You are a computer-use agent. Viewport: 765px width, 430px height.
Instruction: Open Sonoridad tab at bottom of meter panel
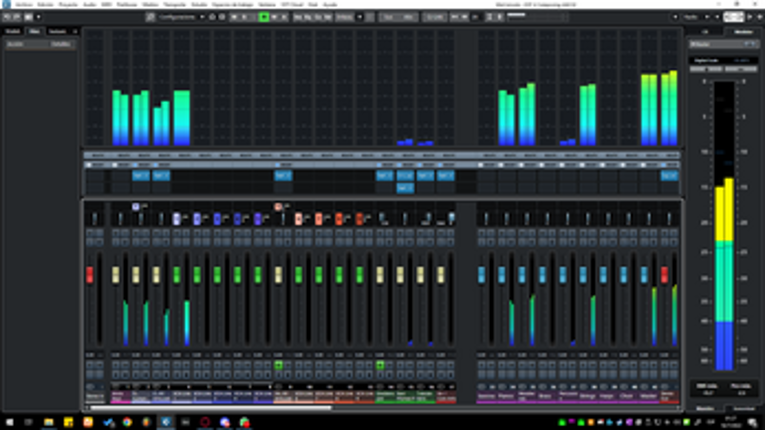[x=744, y=409]
